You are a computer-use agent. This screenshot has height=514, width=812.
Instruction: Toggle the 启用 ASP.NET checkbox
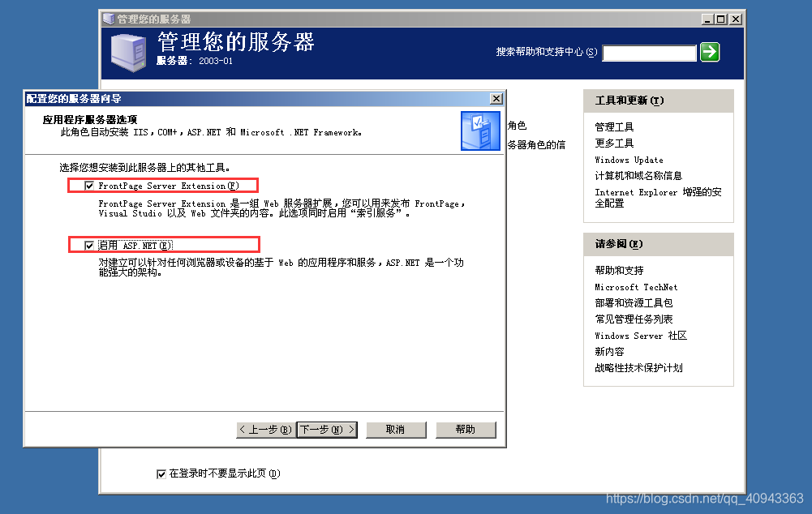pyautogui.click(x=89, y=246)
